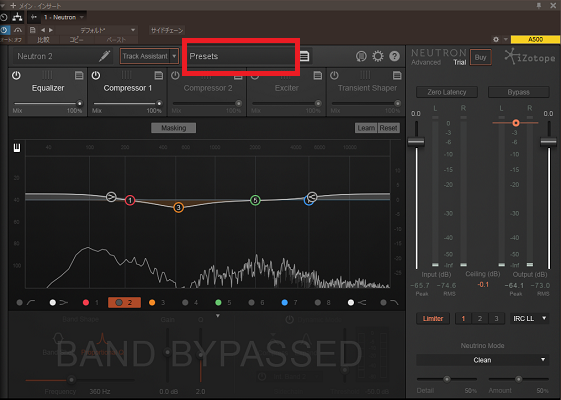Click the Equalizer Mix slider
The height and width of the screenshot is (400, 561).
pos(47,103)
